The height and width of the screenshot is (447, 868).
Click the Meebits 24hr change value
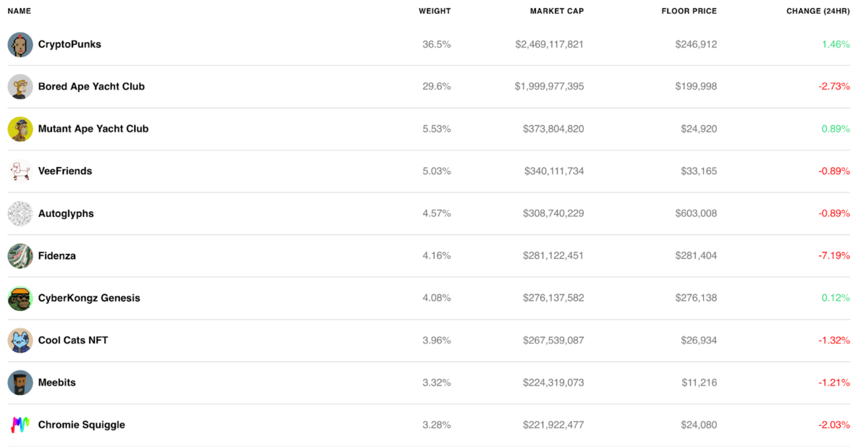(834, 383)
